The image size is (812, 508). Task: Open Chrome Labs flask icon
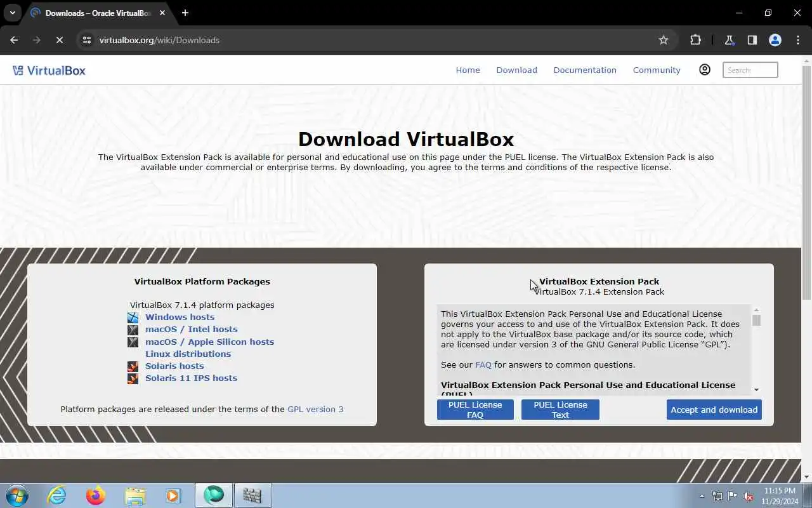(x=730, y=40)
